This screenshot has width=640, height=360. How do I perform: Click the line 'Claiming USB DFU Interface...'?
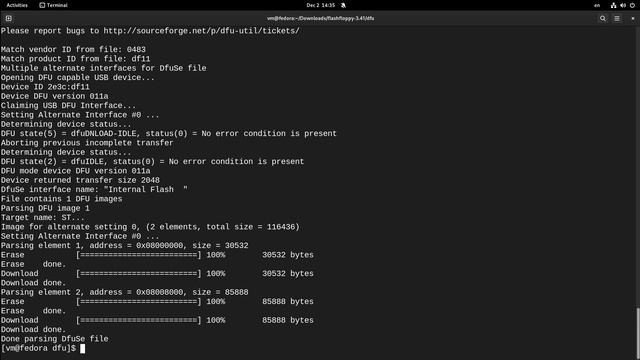click(x=68, y=106)
